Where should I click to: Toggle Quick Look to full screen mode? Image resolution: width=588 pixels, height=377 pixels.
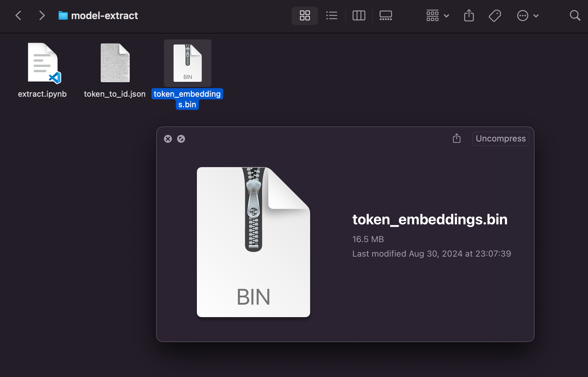coord(181,138)
